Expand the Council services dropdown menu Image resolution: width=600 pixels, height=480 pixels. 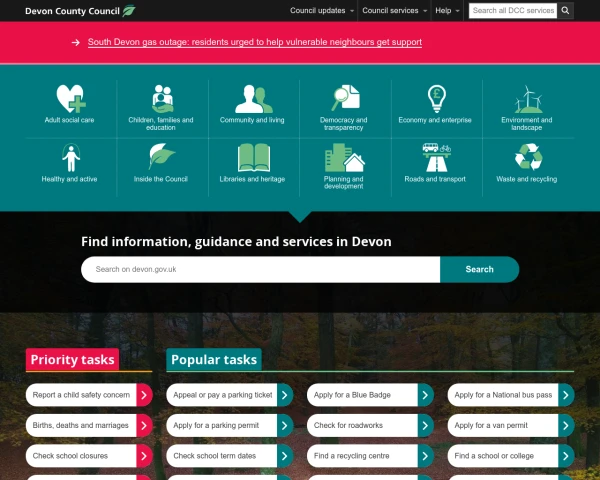point(395,11)
